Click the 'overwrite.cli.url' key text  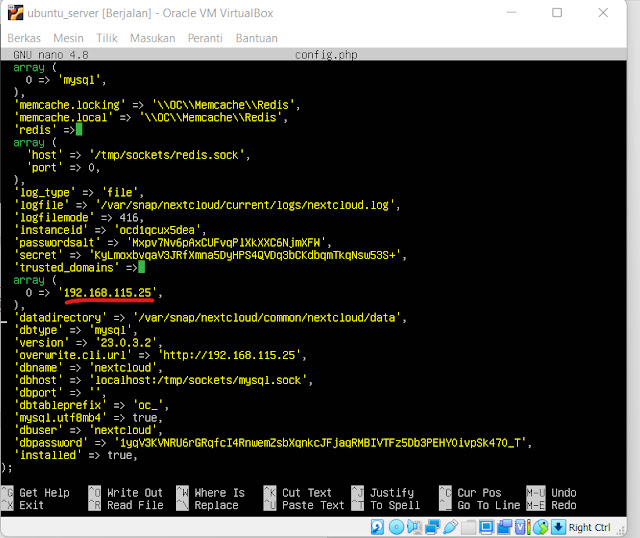click(73, 355)
